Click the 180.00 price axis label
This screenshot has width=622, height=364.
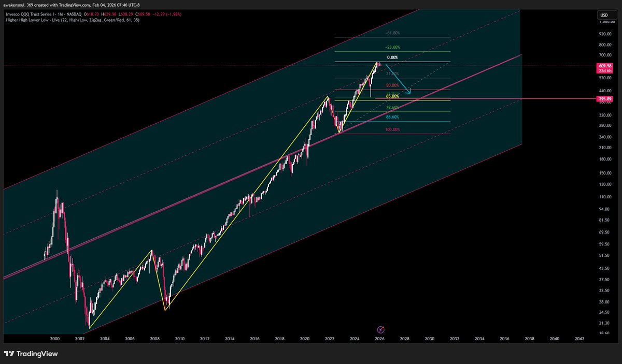(605, 159)
